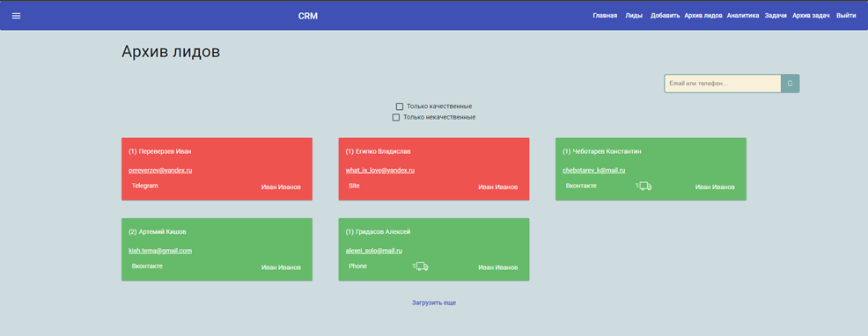This screenshot has height=336, width=868.
Task: Click Вконтакте label on Чеботарев card
Action: coord(581,186)
